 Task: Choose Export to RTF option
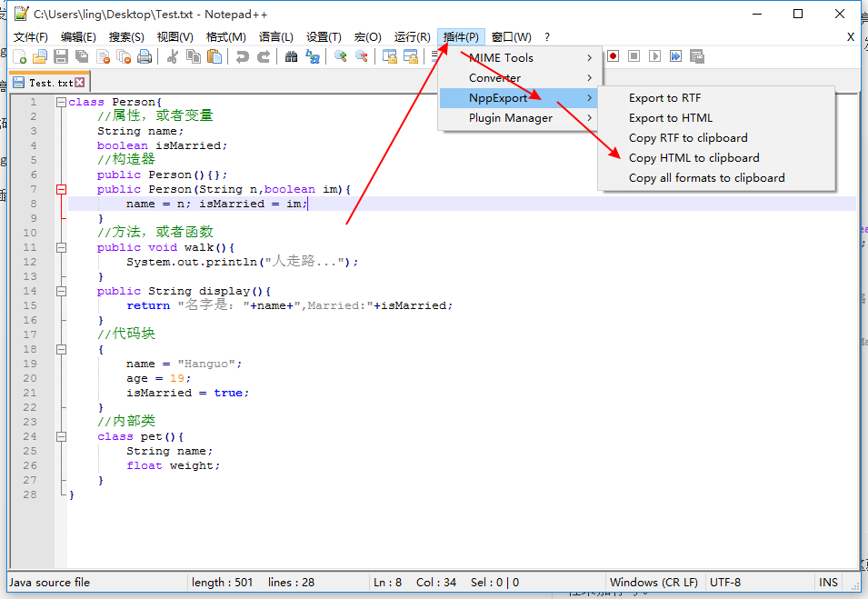pyautogui.click(x=664, y=98)
